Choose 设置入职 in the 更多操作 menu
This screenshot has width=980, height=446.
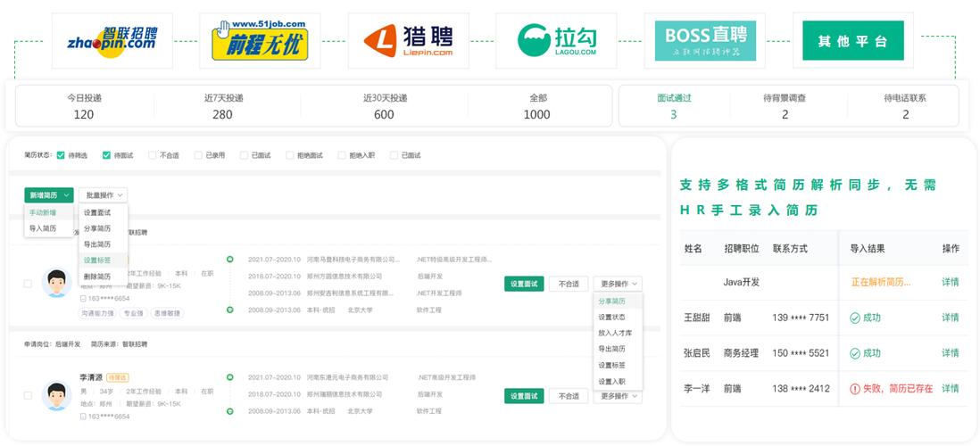(x=618, y=381)
